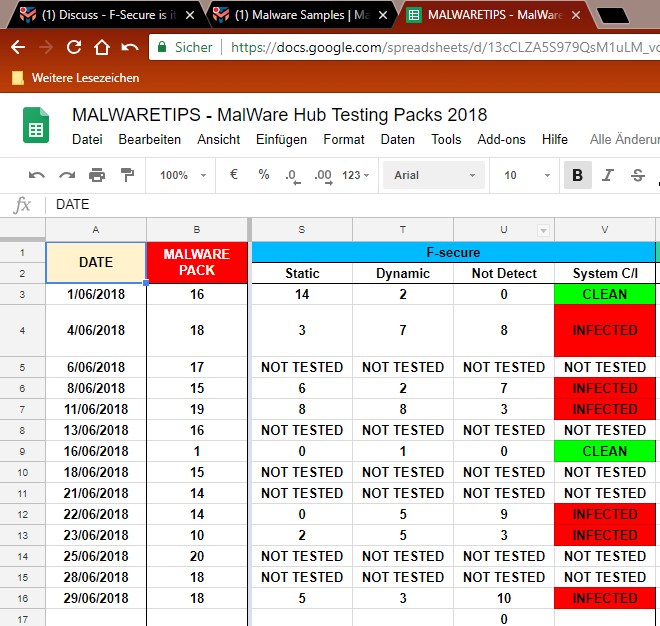Toggle strikethrough formatting
The width and height of the screenshot is (660, 626).
click(637, 175)
